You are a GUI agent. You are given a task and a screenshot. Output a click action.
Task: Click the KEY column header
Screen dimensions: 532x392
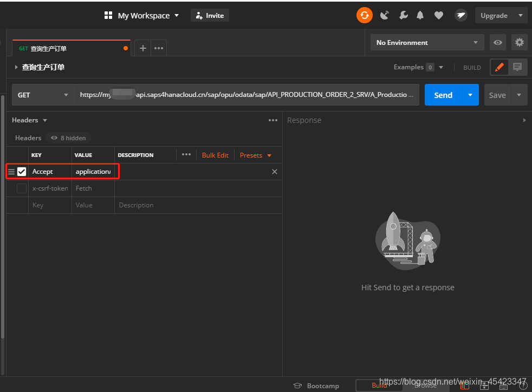click(36, 155)
